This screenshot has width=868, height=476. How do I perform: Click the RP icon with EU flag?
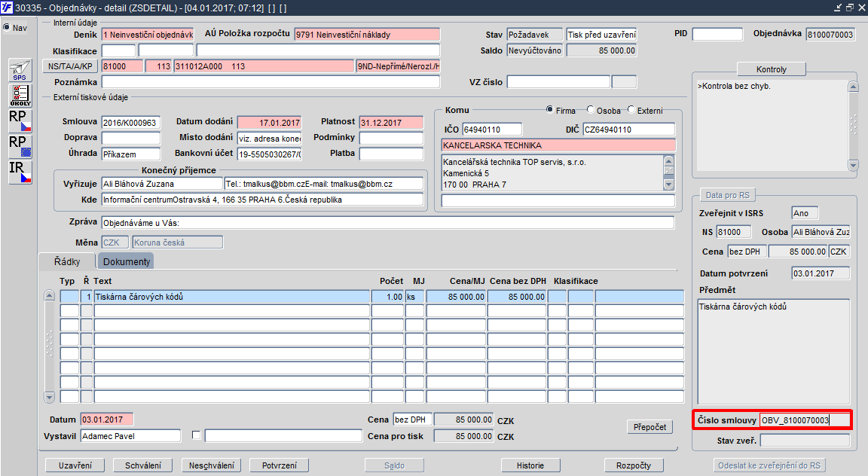click(20, 146)
